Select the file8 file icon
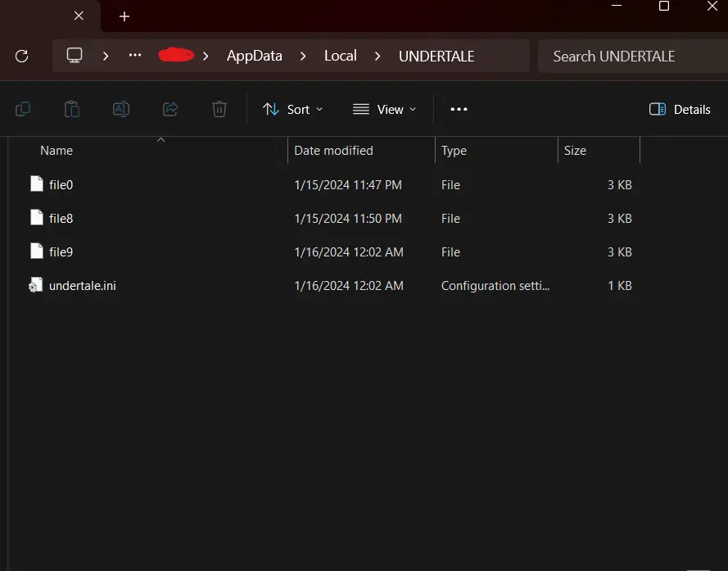The width and height of the screenshot is (728, 571). click(37, 217)
